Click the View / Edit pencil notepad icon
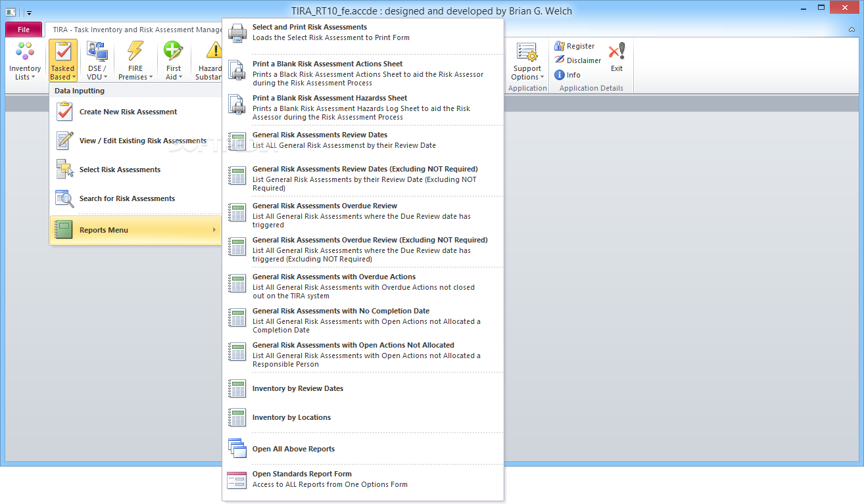 pyautogui.click(x=64, y=141)
